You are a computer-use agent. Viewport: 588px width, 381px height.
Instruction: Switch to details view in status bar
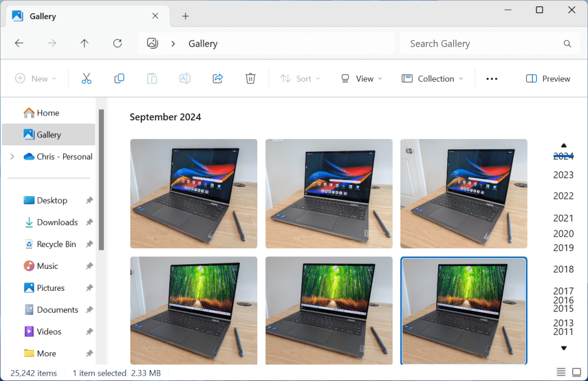[x=561, y=372]
